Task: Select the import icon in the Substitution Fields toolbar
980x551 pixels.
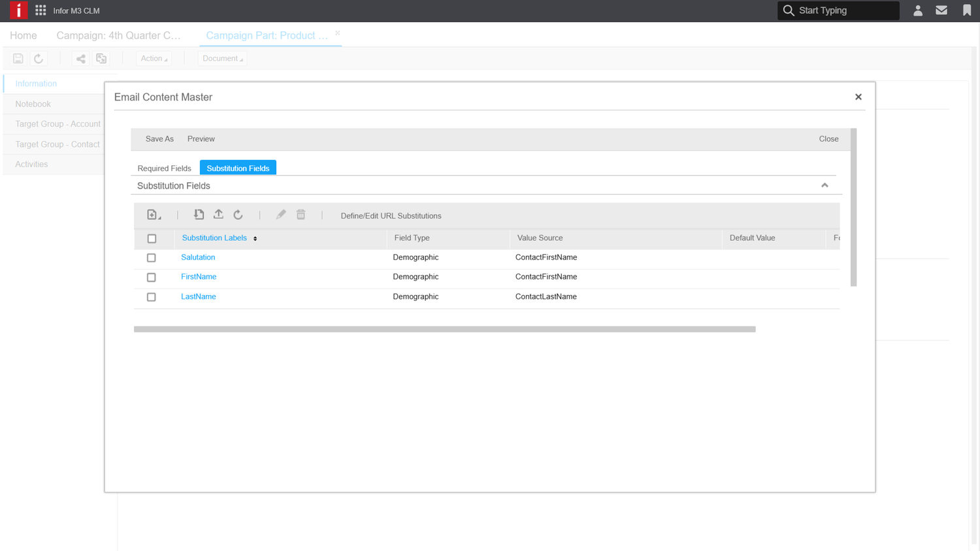Action: tap(199, 214)
